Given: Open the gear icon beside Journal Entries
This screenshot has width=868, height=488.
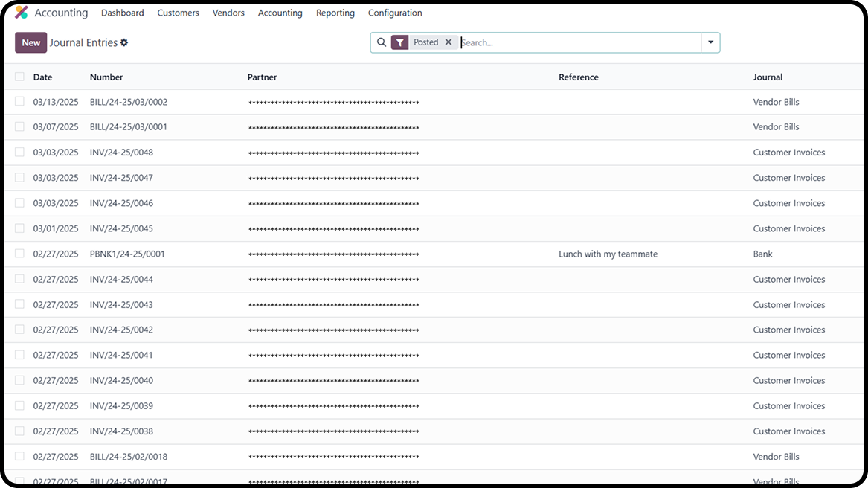Looking at the screenshot, I should 123,42.
